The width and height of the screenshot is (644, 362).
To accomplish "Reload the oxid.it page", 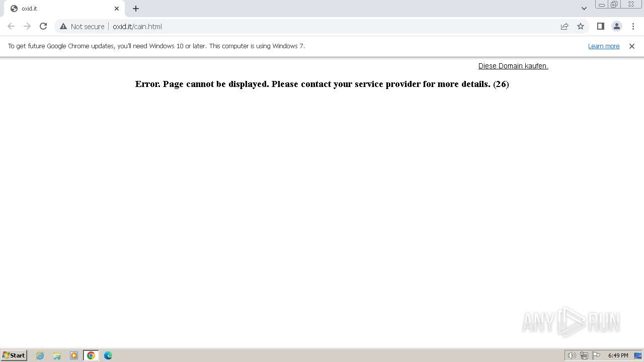I will tap(43, 26).
